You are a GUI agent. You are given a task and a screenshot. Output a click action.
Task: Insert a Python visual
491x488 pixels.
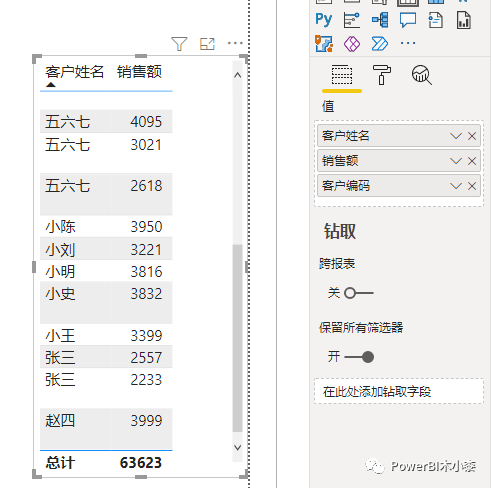point(324,20)
